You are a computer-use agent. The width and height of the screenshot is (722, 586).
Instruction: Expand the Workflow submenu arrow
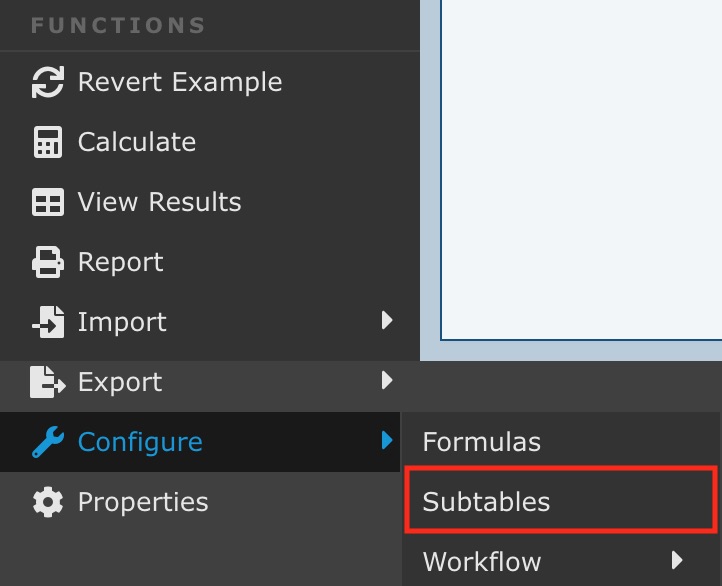(x=677, y=561)
